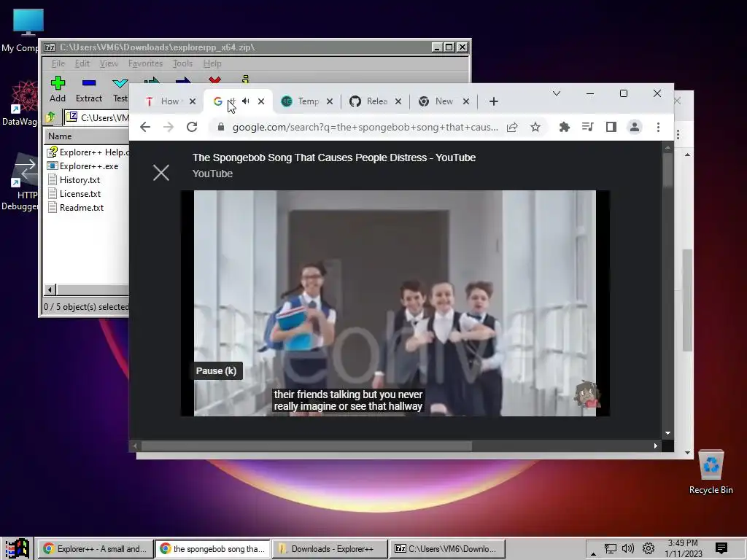Screen dimensions: 747x560
Task: Close the 'Temp' Chrome tab
Action: click(x=330, y=101)
